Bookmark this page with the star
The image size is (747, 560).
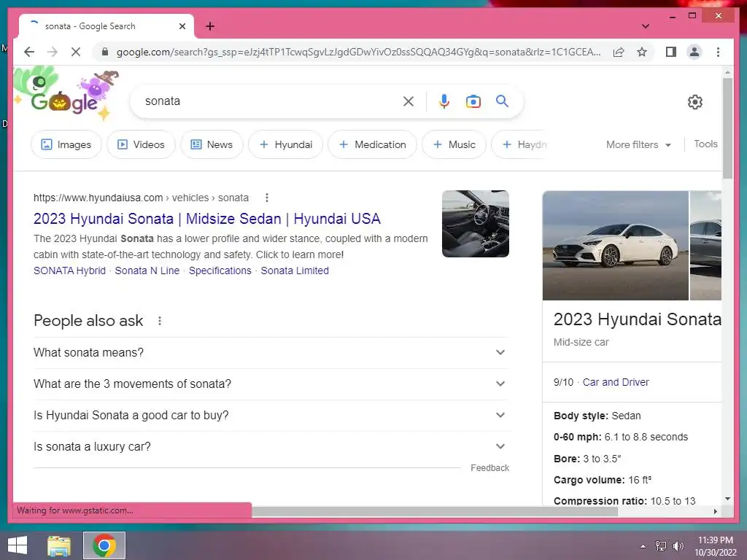(642, 52)
